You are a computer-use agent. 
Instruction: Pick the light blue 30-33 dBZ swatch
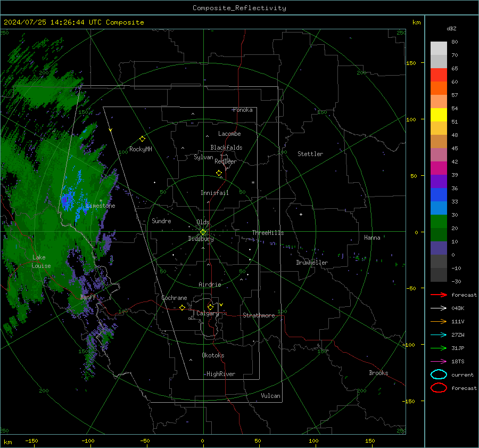tap(439, 208)
